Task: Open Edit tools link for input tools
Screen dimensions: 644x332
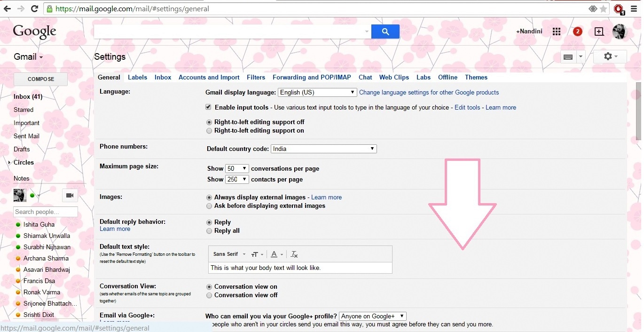Action: pos(467,107)
